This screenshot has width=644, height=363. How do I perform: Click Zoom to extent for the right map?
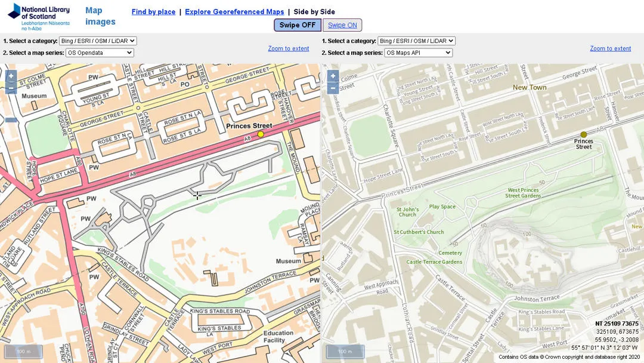coord(611,48)
